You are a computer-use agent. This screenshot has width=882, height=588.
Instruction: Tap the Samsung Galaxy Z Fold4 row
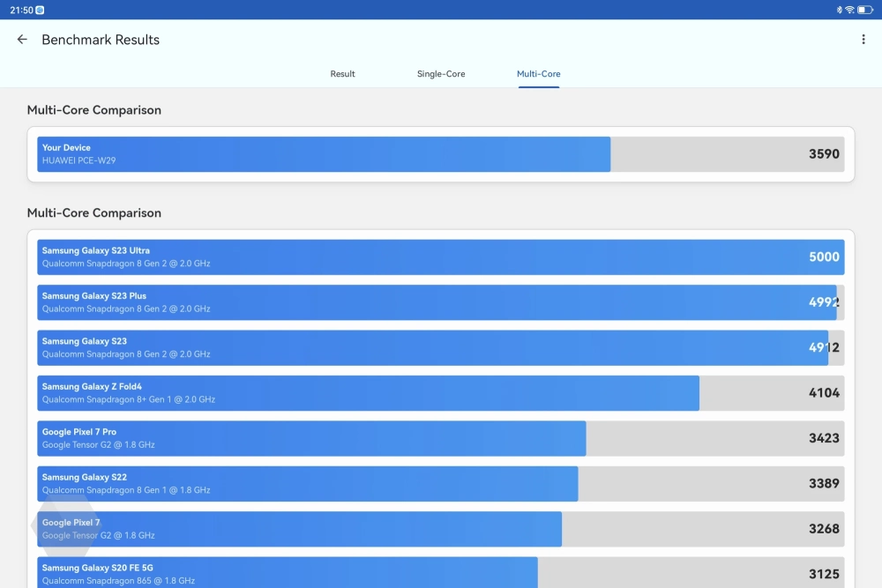pos(440,393)
